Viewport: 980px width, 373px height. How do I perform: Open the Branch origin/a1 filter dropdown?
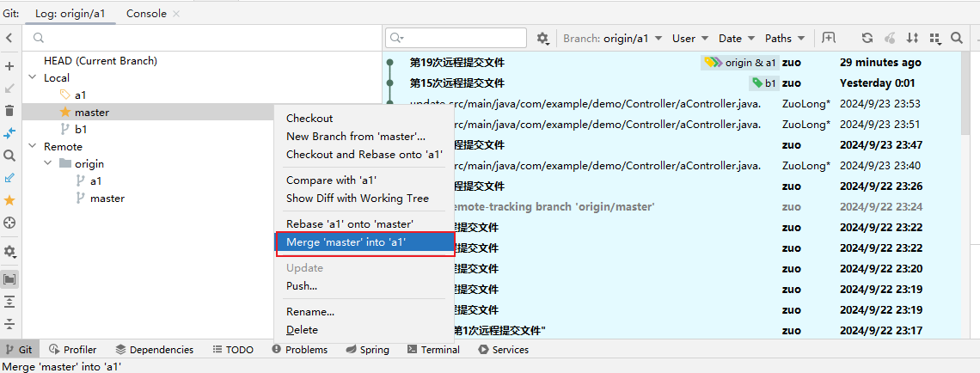click(x=612, y=38)
